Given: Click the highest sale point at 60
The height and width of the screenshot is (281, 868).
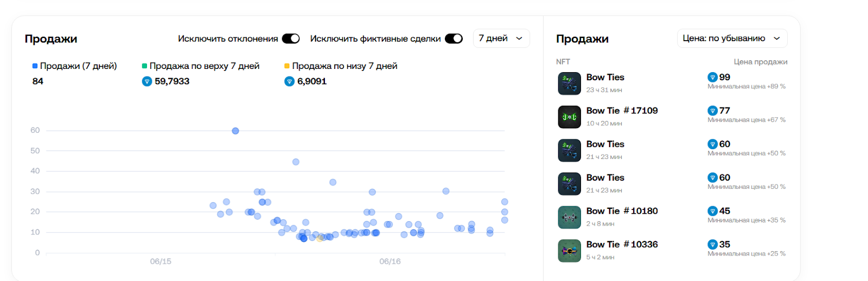Looking at the screenshot, I should (x=235, y=131).
